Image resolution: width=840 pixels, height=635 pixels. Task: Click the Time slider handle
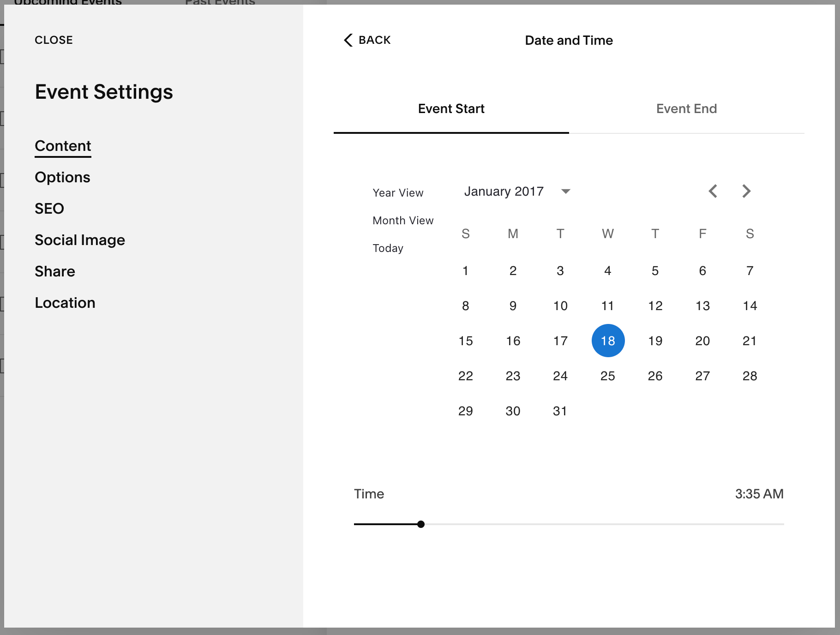(x=421, y=524)
